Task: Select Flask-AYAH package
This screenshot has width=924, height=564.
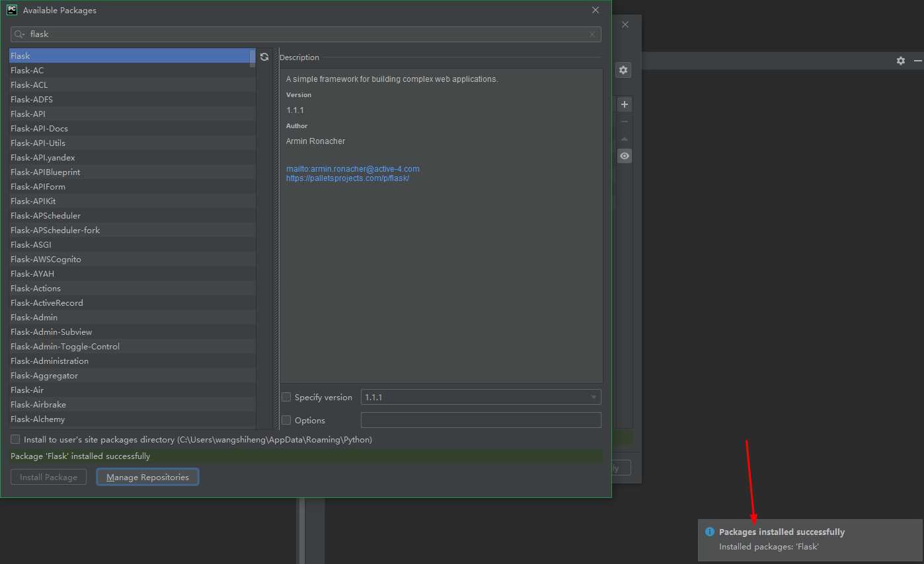Action: [x=132, y=274]
